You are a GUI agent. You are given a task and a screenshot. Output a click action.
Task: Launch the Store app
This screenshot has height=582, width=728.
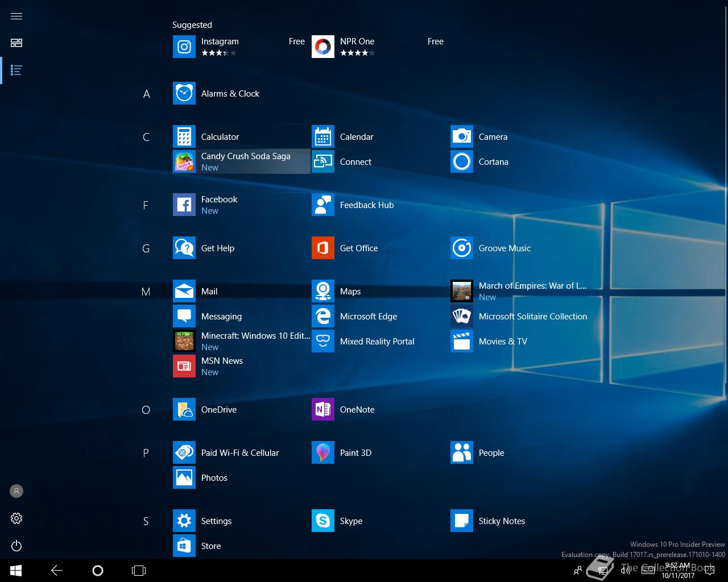pos(241,546)
